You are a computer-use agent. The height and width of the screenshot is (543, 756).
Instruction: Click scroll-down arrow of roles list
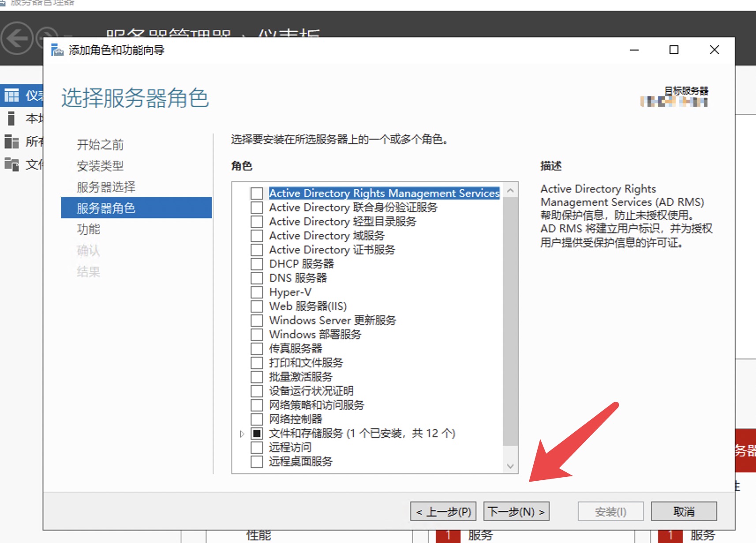point(510,466)
